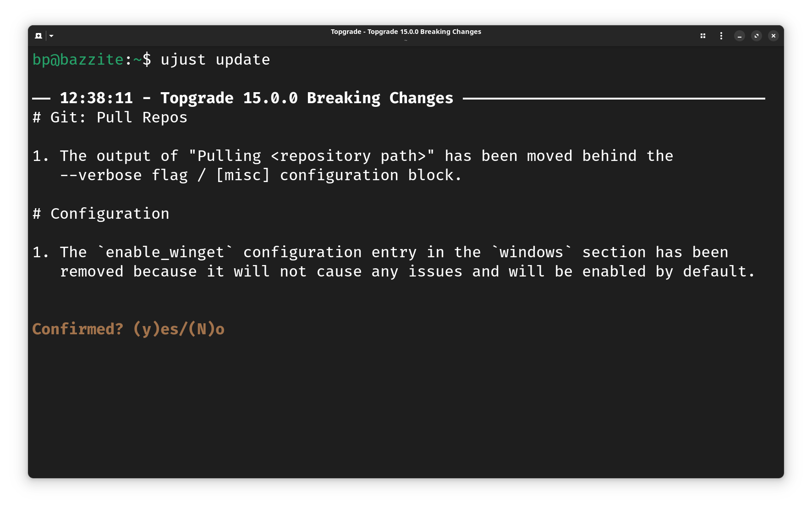Open the three-dot main menu

pyautogui.click(x=721, y=36)
